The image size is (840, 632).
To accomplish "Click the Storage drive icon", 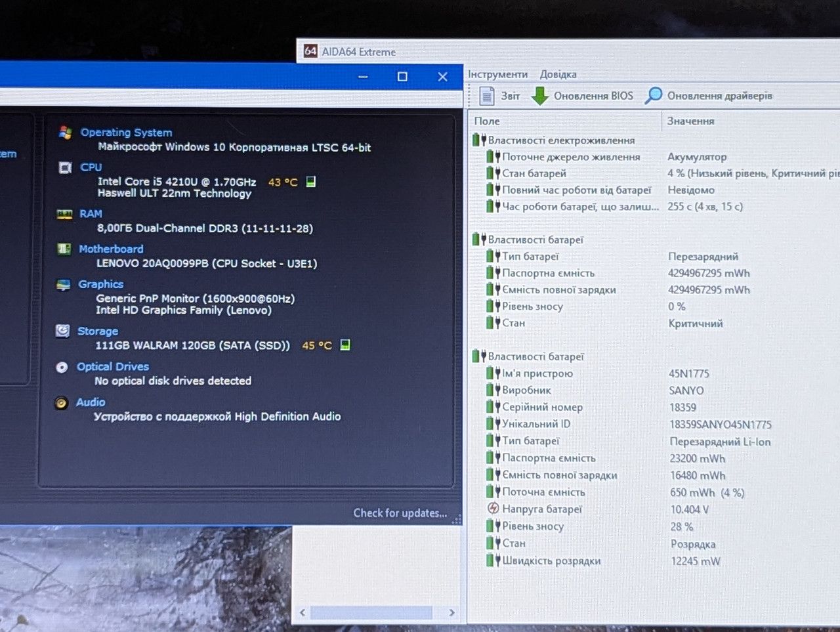I will (62, 331).
